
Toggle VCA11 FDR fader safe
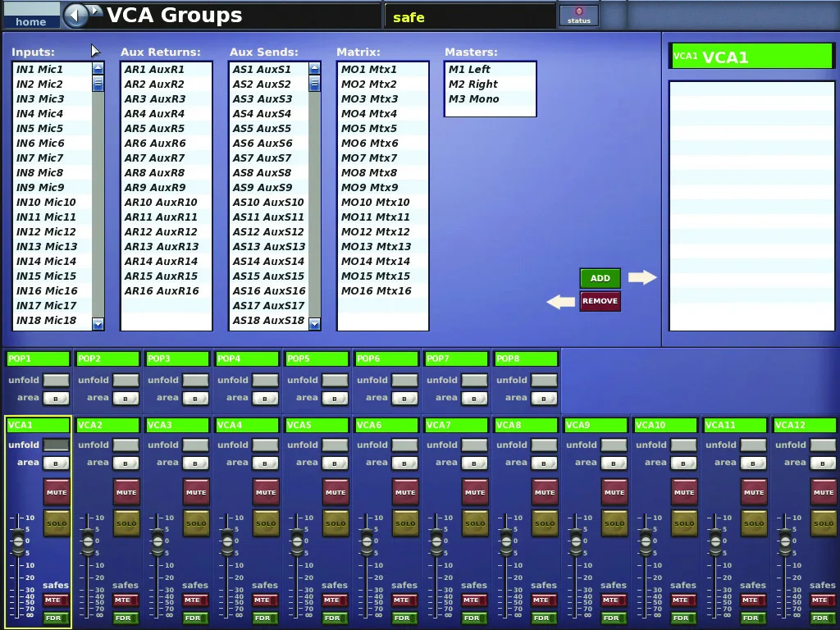click(x=753, y=619)
